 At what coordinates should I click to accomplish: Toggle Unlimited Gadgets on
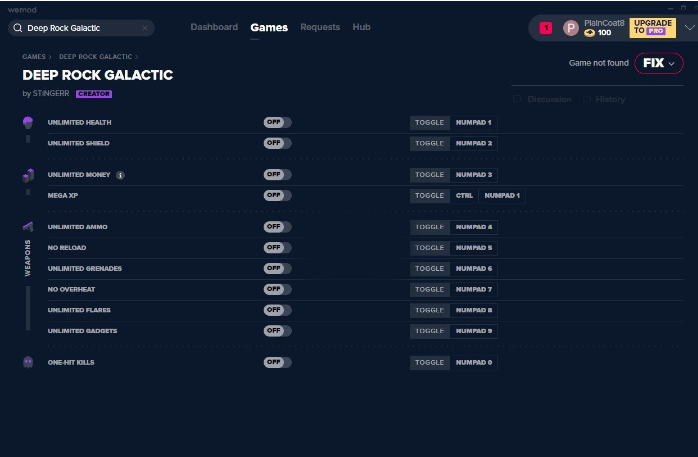(277, 331)
